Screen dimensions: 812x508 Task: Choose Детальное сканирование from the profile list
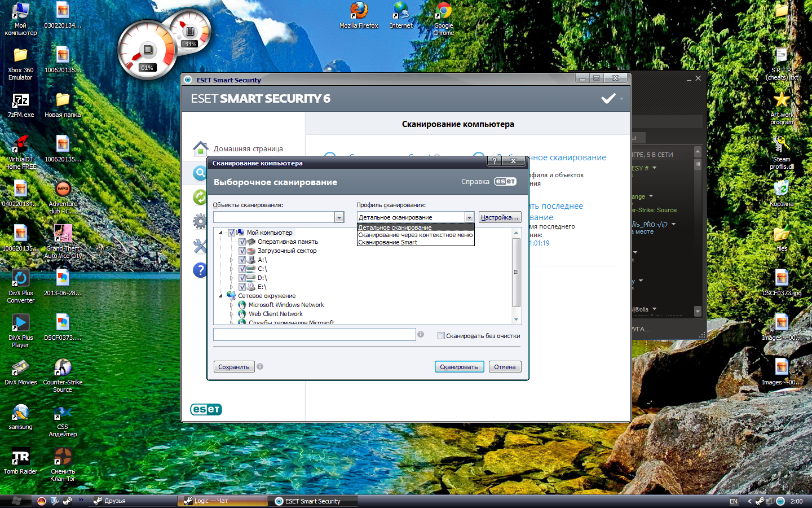click(416, 227)
